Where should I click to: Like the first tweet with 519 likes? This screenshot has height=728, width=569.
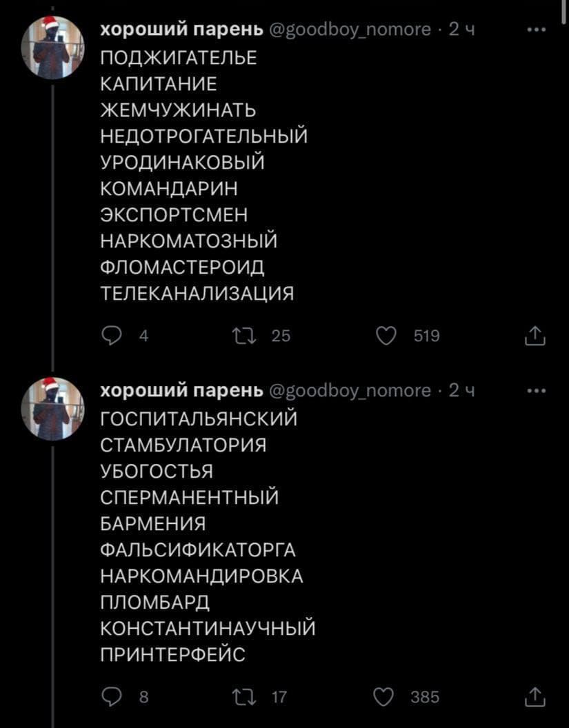388,336
